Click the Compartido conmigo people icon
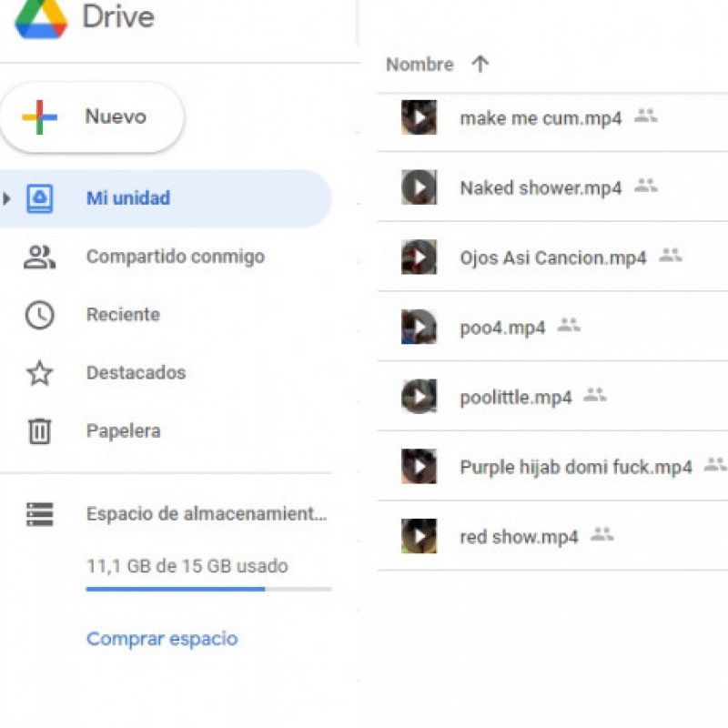 coord(39,256)
